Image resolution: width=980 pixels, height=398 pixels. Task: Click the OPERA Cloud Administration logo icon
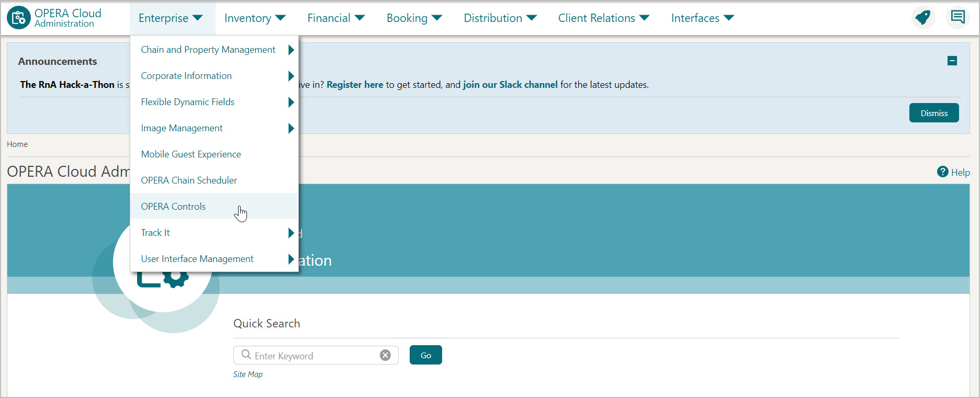coord(19,18)
